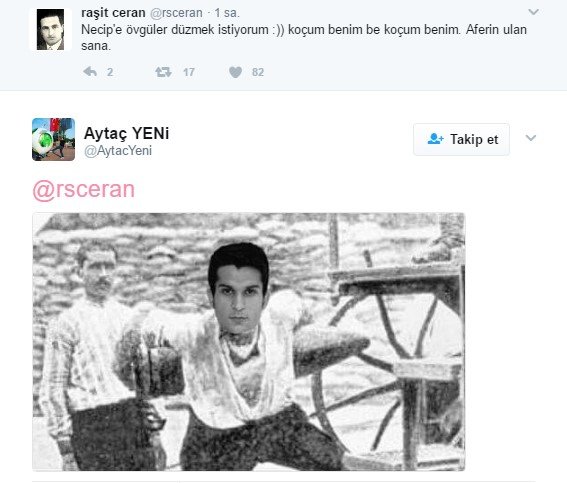Image resolution: width=567 pixels, height=483 pixels.
Task: Click the Takip et follow button
Action: coord(461,139)
